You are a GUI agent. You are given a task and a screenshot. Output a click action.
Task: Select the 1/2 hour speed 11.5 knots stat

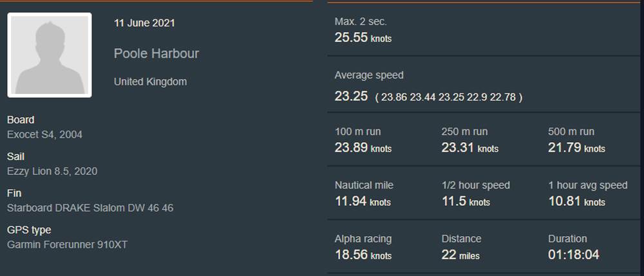(466, 201)
